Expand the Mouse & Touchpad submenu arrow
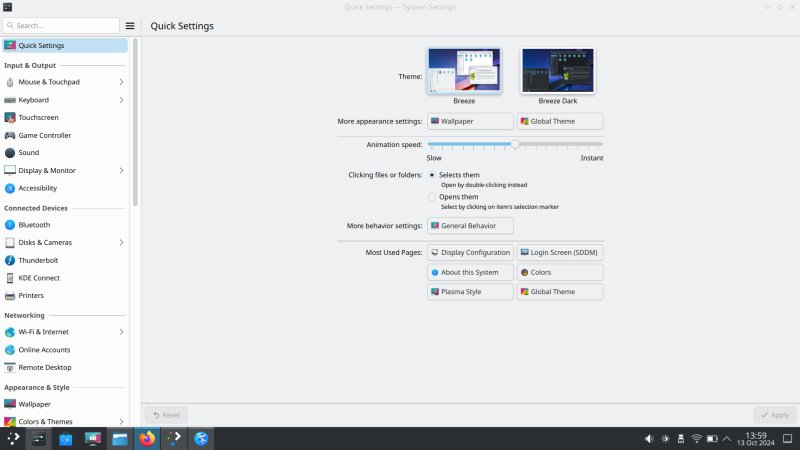Viewport: 800px width, 450px height. click(121, 82)
